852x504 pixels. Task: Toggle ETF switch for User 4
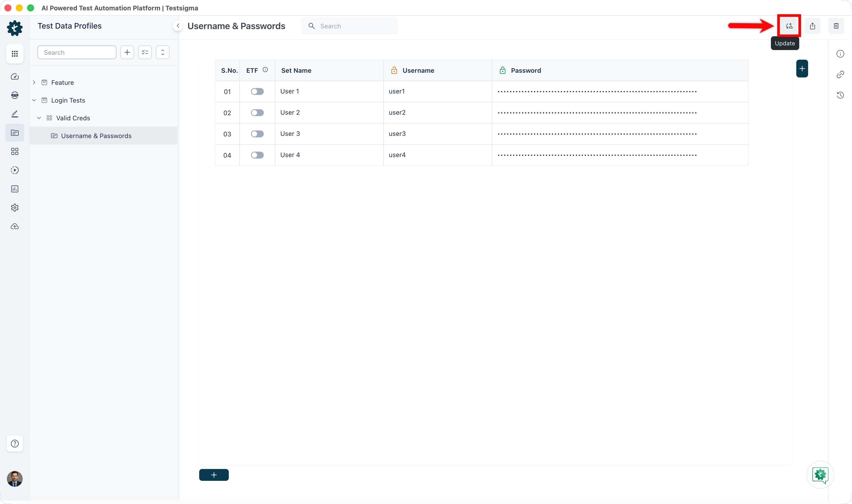[257, 155]
